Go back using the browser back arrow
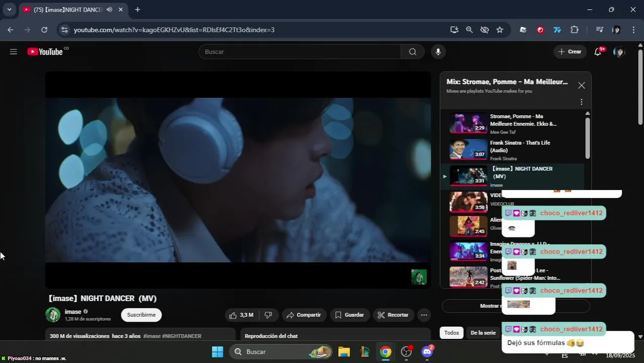The image size is (644, 363). tap(10, 30)
